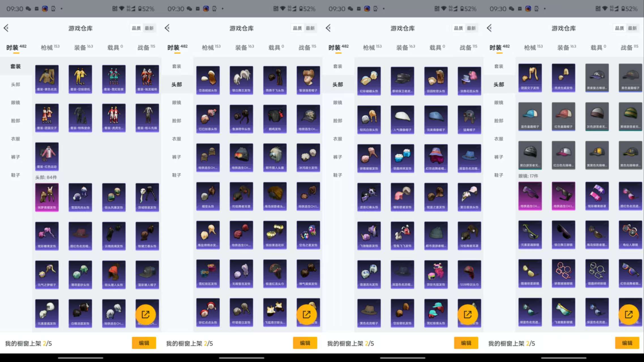Open the 闲梦青缎发饰 headwear item
Screen dimensions: 644x362
pyautogui.click(x=47, y=197)
